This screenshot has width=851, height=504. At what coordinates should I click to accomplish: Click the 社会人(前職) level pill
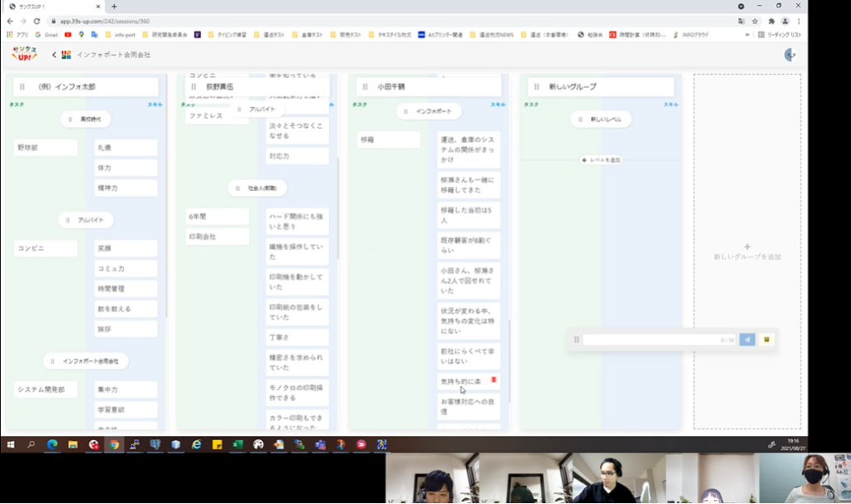pyautogui.click(x=258, y=188)
